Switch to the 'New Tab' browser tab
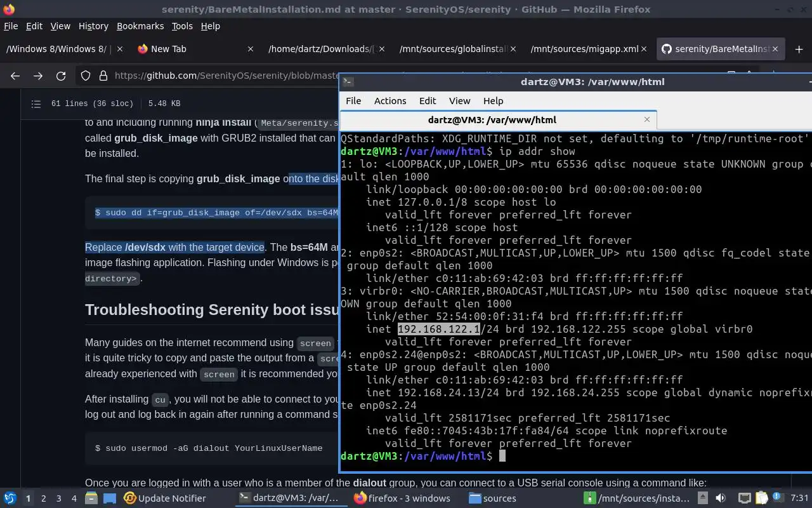This screenshot has width=812, height=508. point(195,49)
